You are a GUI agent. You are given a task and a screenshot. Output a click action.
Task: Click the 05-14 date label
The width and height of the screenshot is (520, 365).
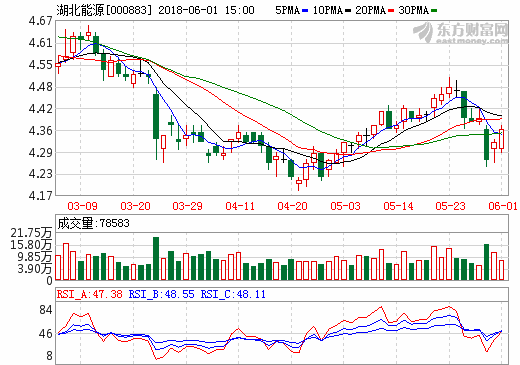(x=398, y=206)
